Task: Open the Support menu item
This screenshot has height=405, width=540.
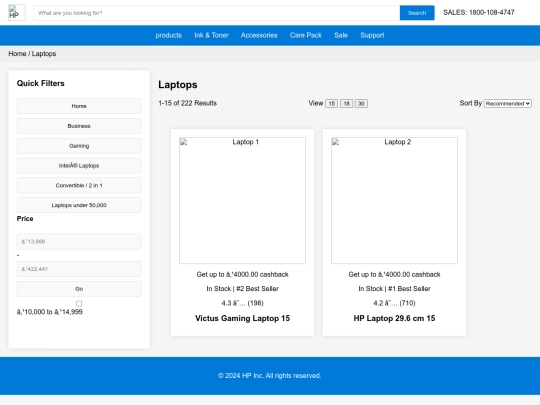Action: click(372, 35)
